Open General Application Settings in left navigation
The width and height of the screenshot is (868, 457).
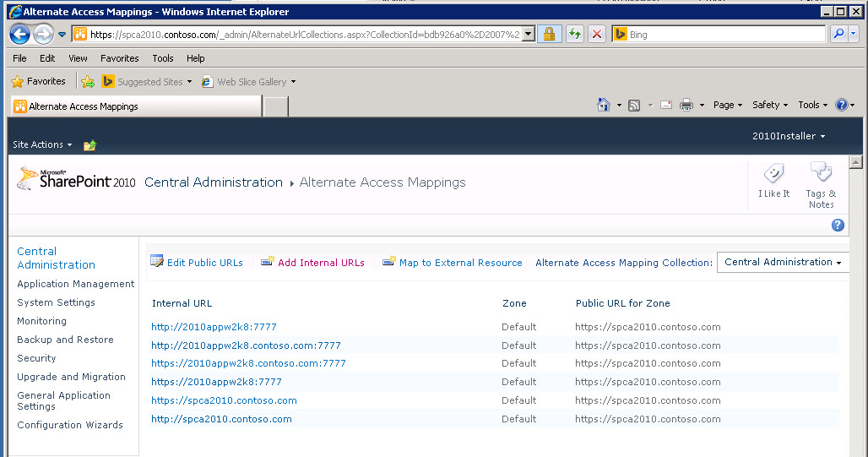[x=63, y=400]
